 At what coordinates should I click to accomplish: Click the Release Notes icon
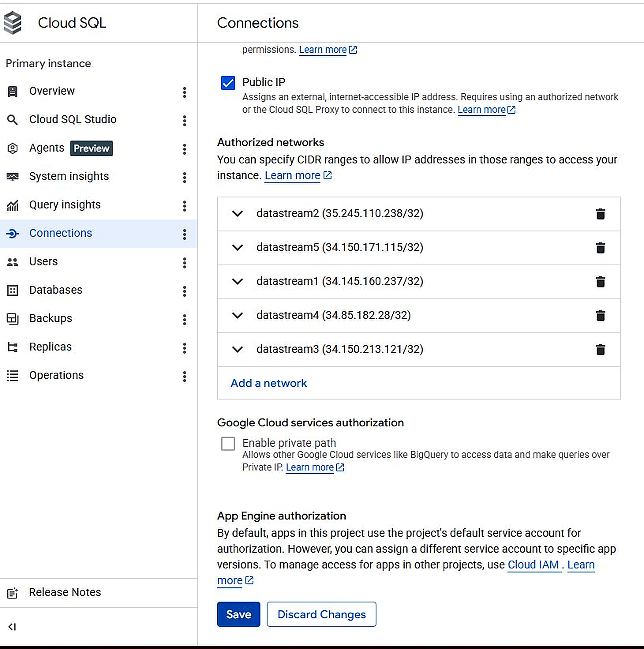tap(13, 593)
